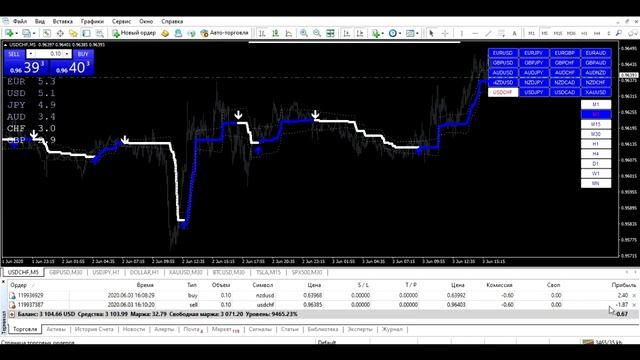
Task: Open the Файл menu
Action: click(20, 21)
